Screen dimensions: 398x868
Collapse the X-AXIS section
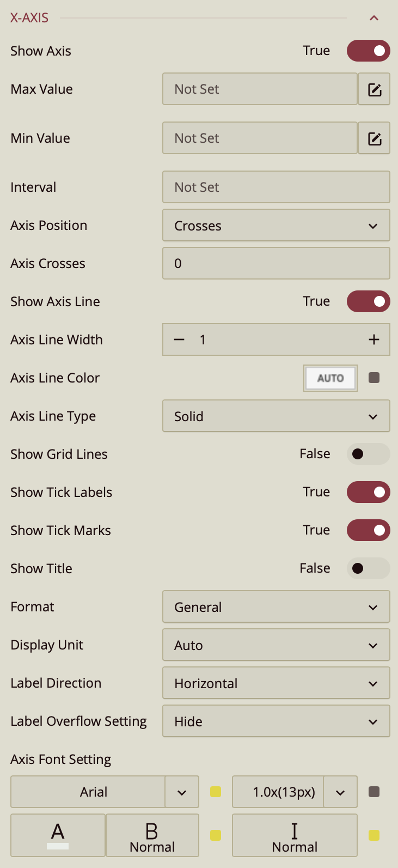pyautogui.click(x=374, y=18)
